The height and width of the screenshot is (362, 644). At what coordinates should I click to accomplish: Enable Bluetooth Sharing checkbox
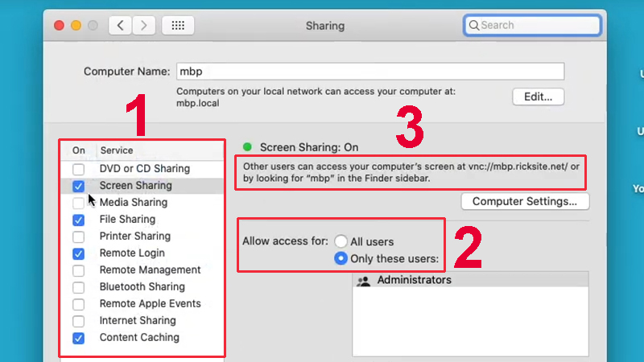(x=78, y=287)
